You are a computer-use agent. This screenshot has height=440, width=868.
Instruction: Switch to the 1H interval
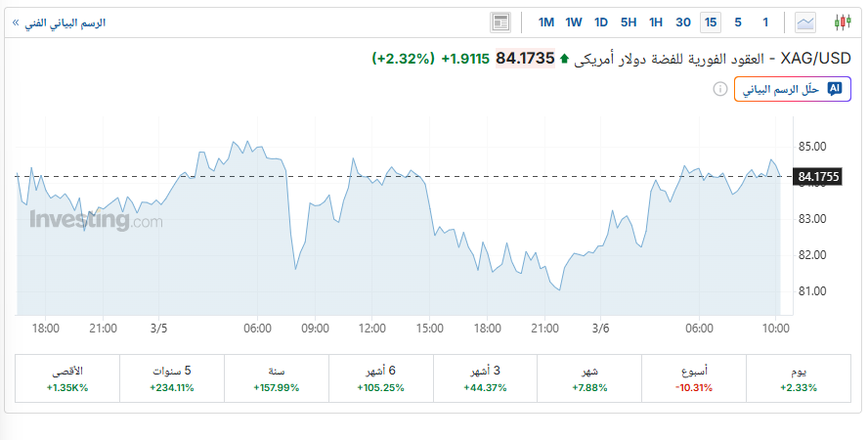click(656, 22)
